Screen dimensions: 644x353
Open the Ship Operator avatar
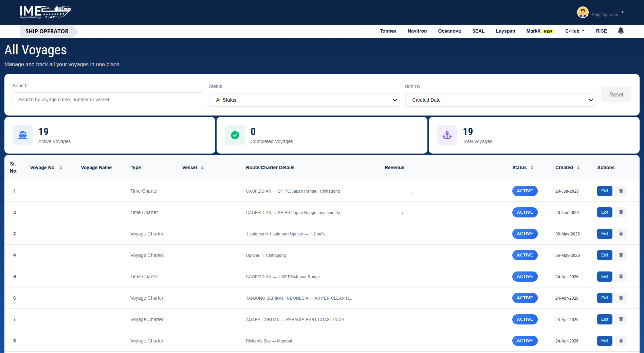[x=583, y=13]
